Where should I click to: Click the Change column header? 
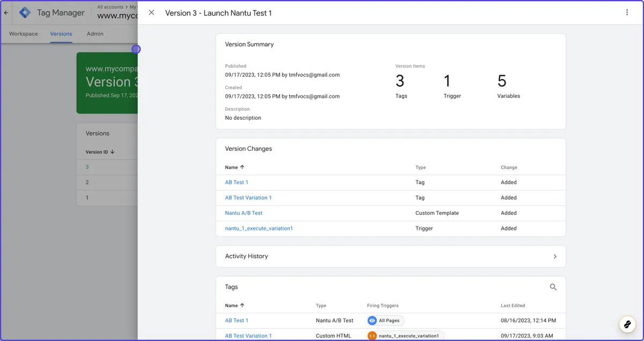pyautogui.click(x=509, y=168)
